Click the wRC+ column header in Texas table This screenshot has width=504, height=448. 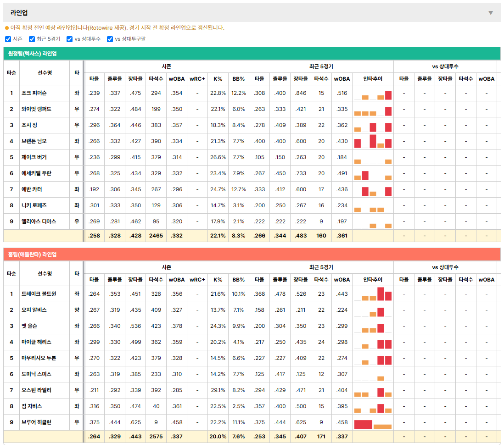pyautogui.click(x=197, y=79)
